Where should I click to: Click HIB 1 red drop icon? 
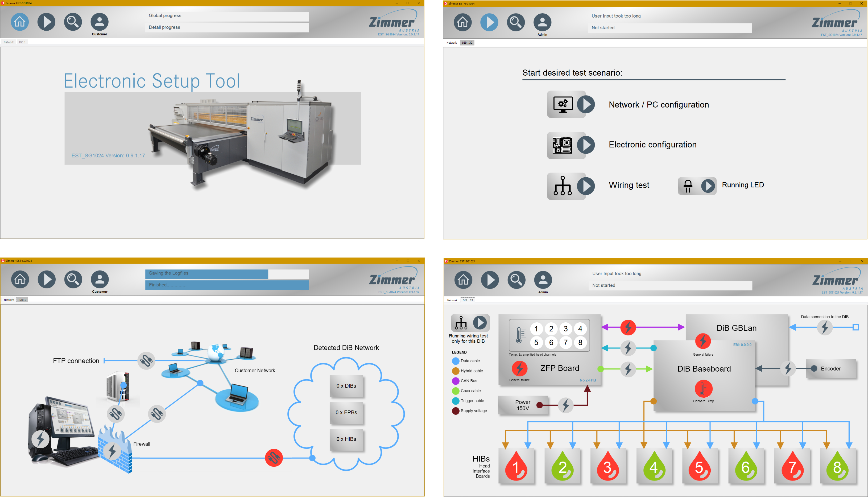coord(516,466)
